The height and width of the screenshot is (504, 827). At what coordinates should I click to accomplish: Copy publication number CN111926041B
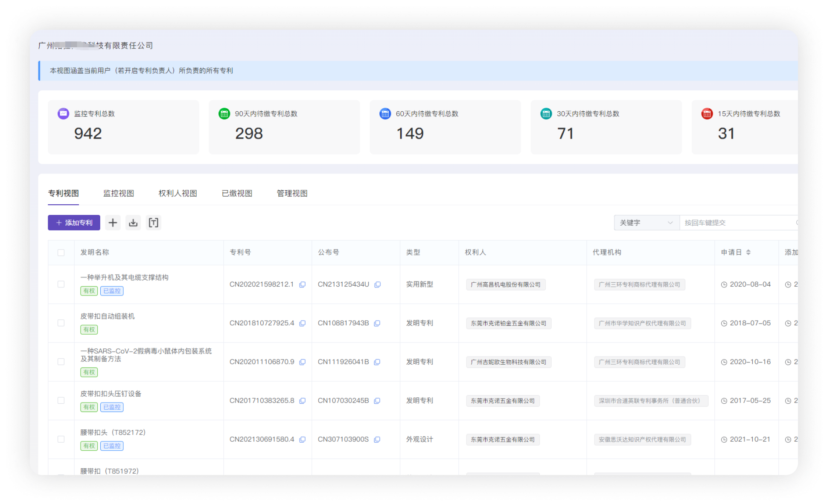[x=377, y=362]
